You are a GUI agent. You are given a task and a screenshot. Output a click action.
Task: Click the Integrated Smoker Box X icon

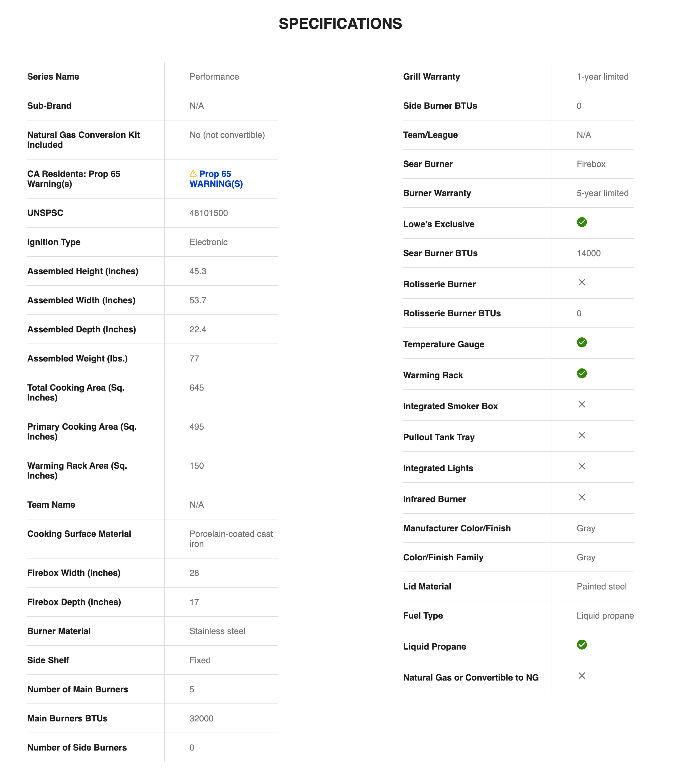click(581, 404)
